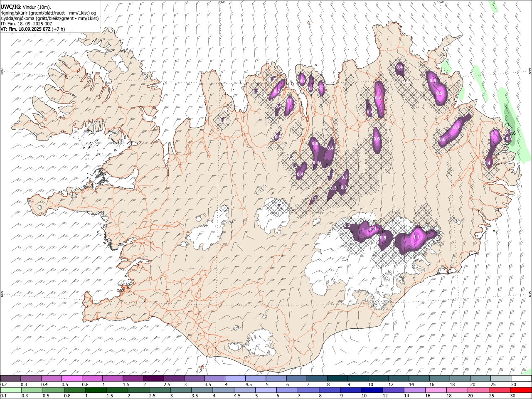The height and width of the screenshot is (399, 532).
Task: Click the lavender snow swatch between 4 and 4.5
Action: [235, 378]
